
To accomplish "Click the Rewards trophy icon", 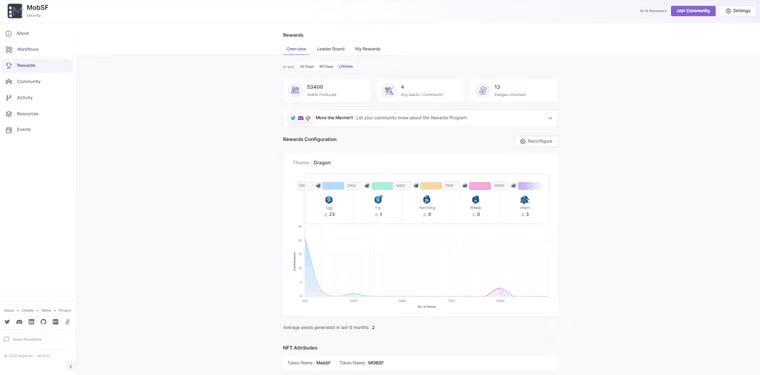I will tap(9, 65).
